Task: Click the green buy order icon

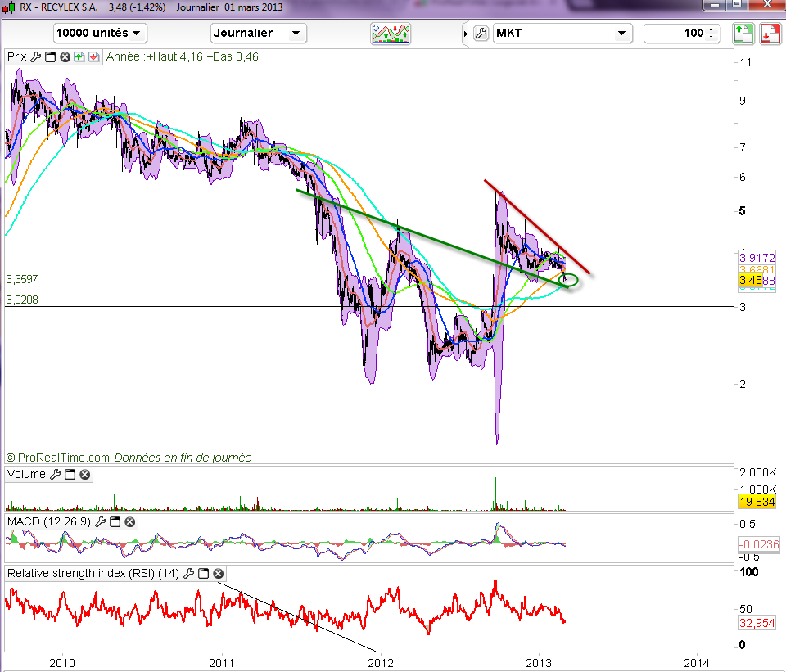Action: [x=742, y=34]
